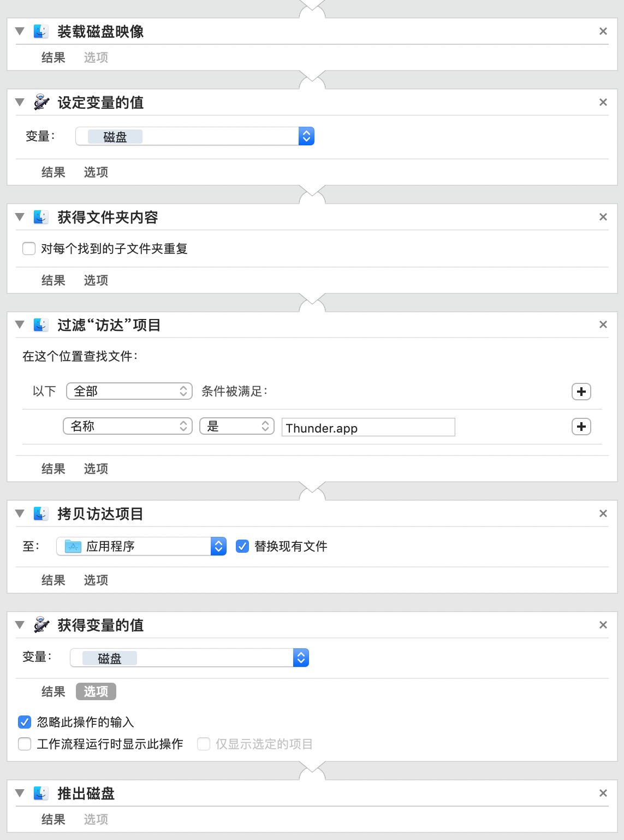Enable 对每个找到的子文件夹重复 checkbox
Screen dimensions: 624x840
point(29,249)
